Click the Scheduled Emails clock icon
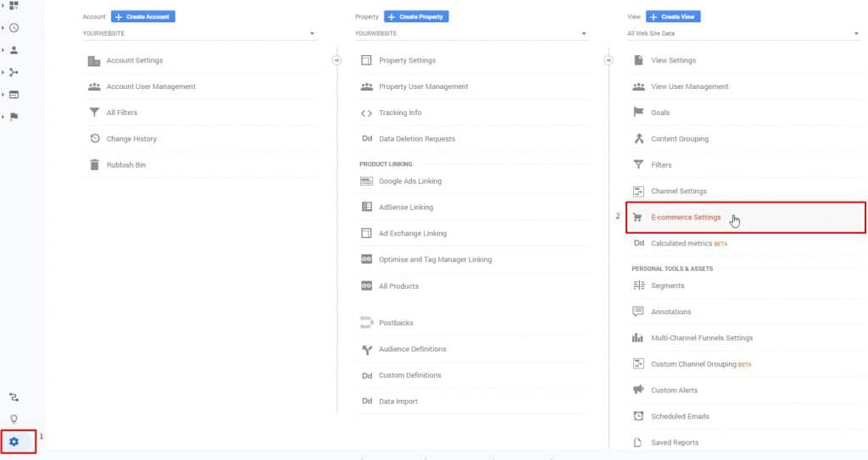This screenshot has width=868, height=460. click(638, 416)
